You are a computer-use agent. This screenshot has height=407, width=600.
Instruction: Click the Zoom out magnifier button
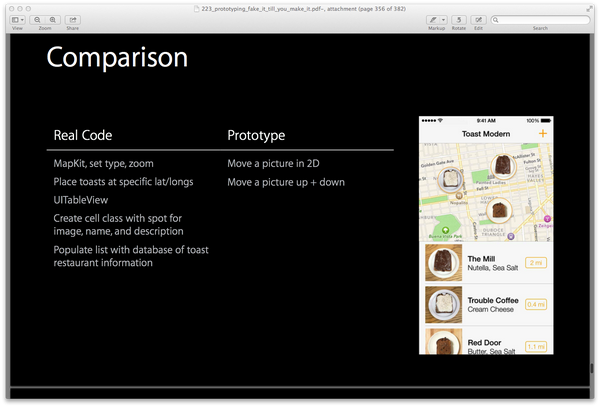coord(37,20)
